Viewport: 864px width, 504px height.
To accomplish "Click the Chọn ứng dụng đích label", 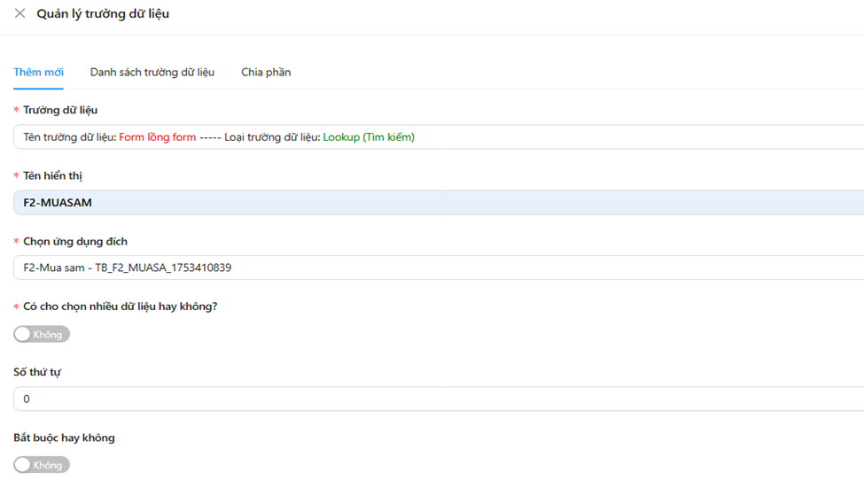I will (x=75, y=241).
